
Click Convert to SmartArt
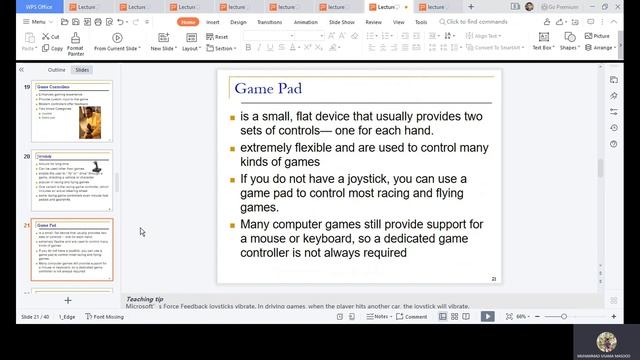tap(495, 48)
